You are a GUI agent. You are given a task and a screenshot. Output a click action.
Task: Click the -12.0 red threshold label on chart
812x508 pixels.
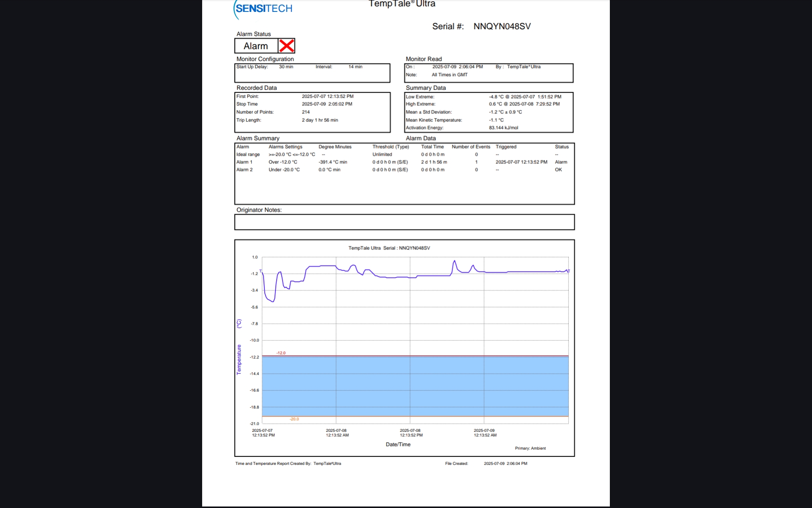pos(281,353)
